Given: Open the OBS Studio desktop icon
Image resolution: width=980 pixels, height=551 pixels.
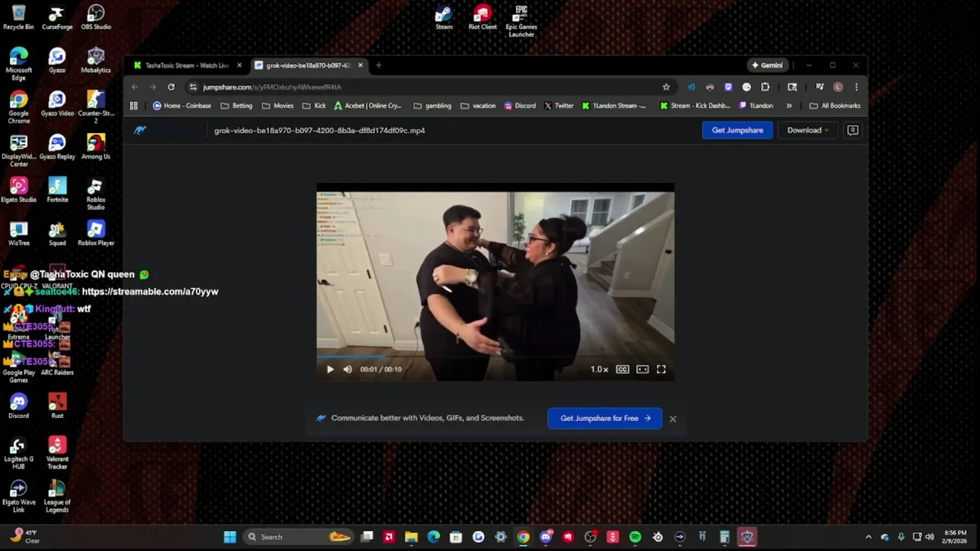Looking at the screenshot, I should tap(96, 18).
